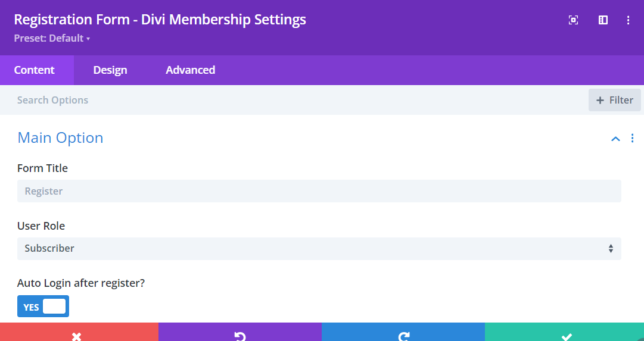Open the User Role Subscriber dropdown

319,248
